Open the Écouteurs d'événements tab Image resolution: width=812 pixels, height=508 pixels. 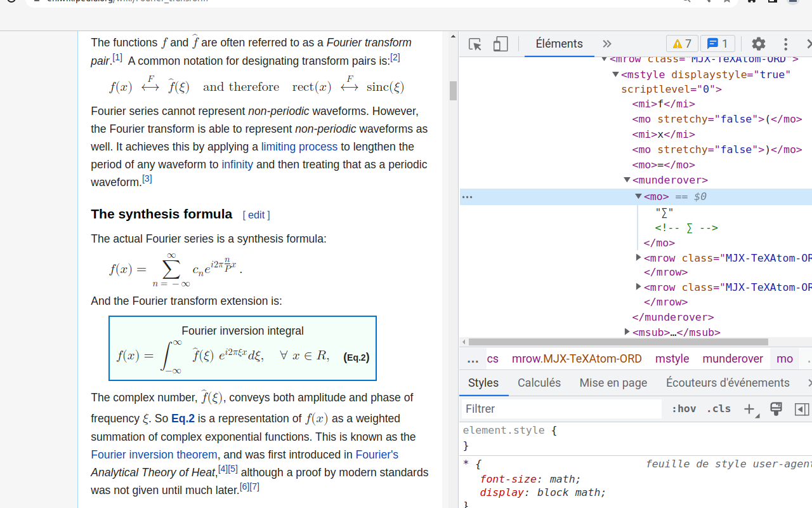(728, 383)
